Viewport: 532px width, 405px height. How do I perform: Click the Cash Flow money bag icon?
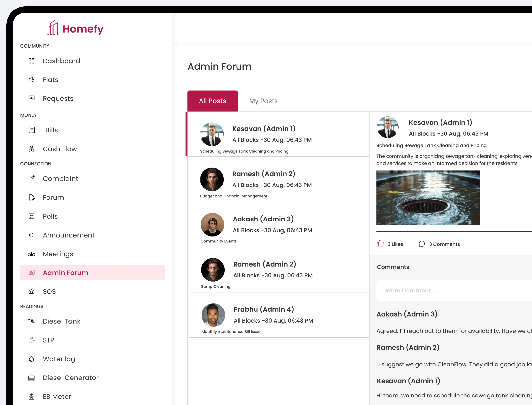tap(31, 149)
